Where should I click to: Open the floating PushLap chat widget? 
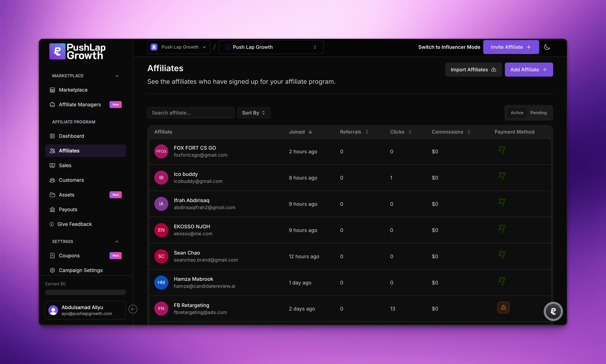(x=553, y=311)
